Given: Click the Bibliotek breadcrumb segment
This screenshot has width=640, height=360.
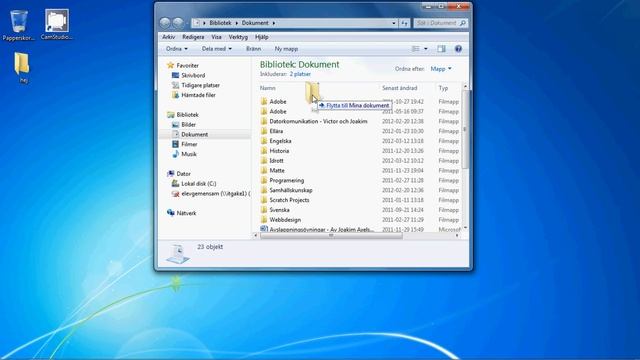Looking at the screenshot, I should click(x=220, y=23).
